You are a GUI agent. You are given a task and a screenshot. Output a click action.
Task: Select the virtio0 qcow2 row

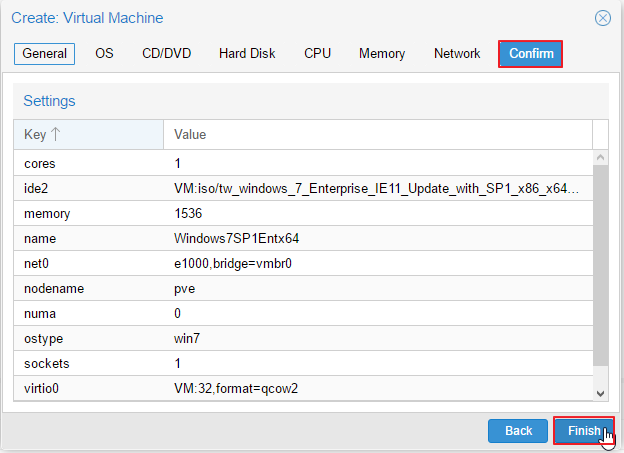click(303, 388)
